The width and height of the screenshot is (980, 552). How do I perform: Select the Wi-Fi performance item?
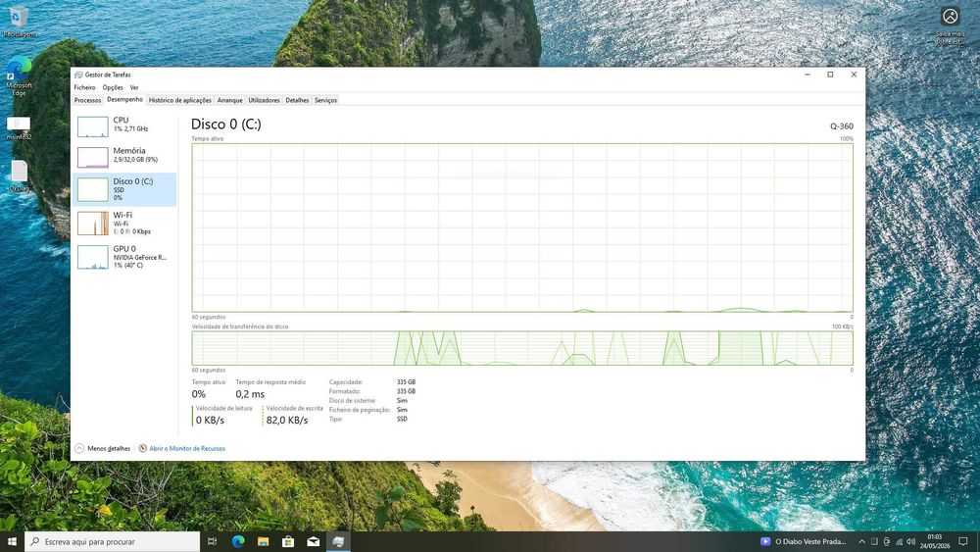click(x=125, y=224)
